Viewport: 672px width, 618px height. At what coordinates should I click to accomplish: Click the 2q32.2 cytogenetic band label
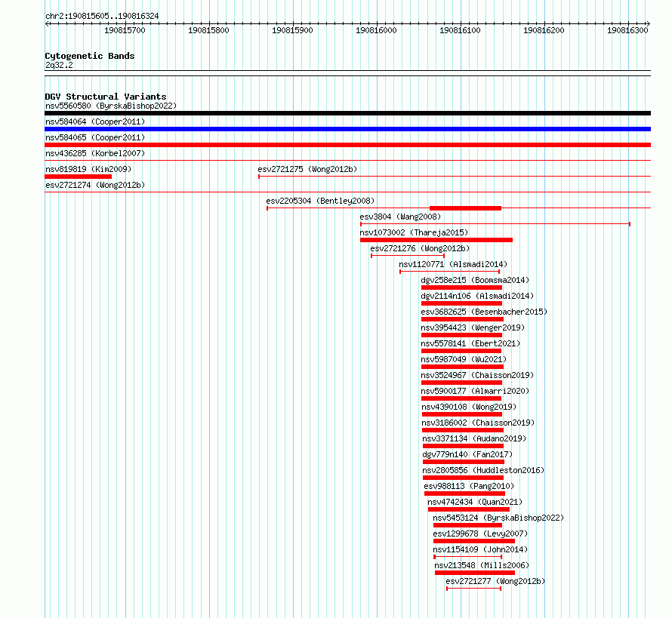[x=59, y=65]
